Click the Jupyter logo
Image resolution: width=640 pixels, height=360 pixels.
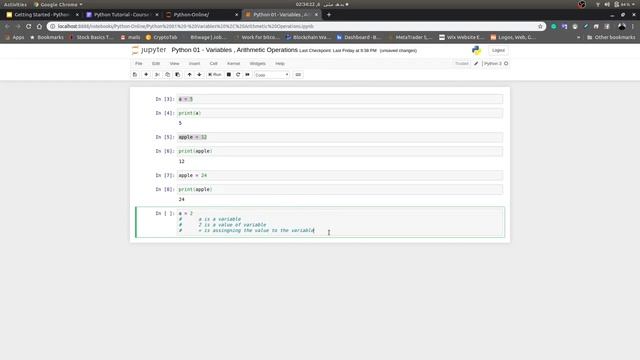tap(149, 50)
